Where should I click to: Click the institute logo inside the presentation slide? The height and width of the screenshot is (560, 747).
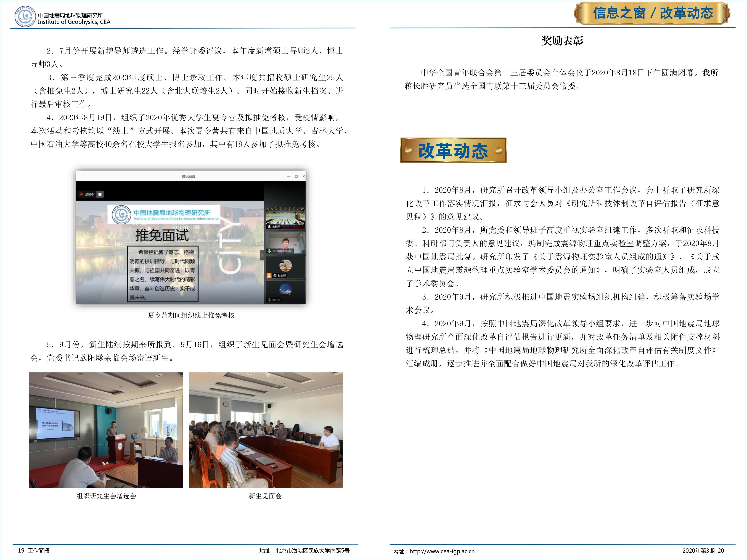[121, 214]
